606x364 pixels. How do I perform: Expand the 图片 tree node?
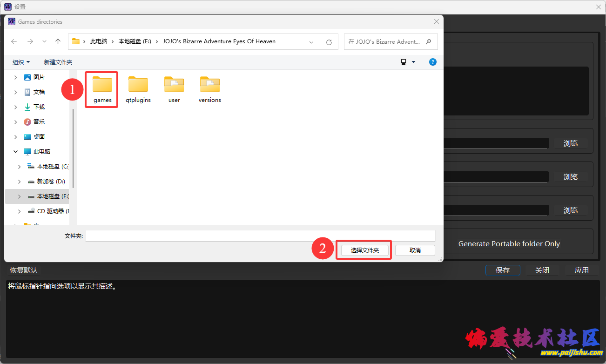(16, 77)
